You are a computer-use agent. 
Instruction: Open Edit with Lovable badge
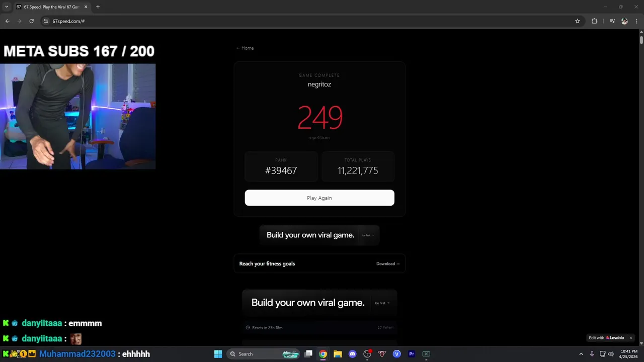coord(606,338)
